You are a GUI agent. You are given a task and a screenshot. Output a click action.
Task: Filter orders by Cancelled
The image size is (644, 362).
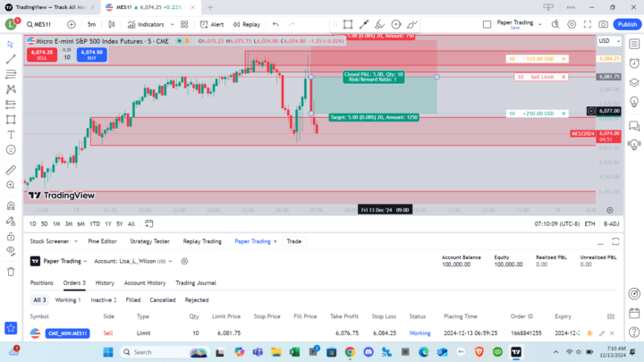pyautogui.click(x=163, y=300)
